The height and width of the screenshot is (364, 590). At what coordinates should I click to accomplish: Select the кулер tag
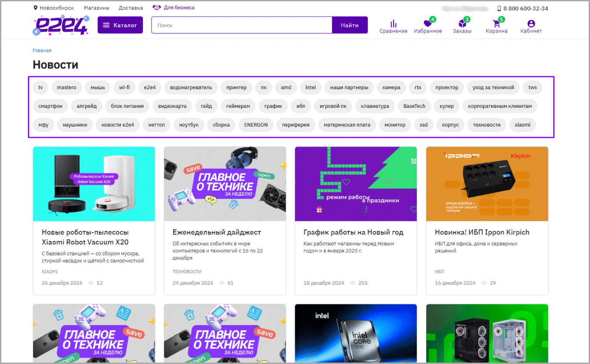point(447,106)
